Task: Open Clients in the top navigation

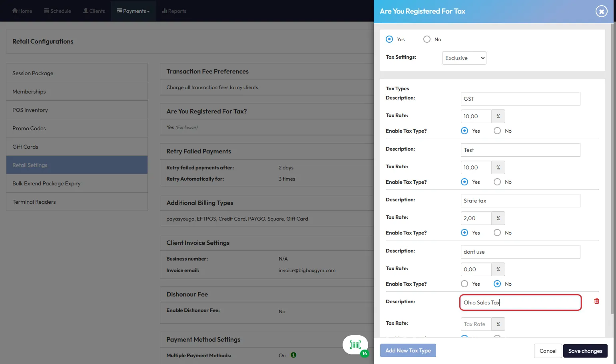Action: [94, 11]
